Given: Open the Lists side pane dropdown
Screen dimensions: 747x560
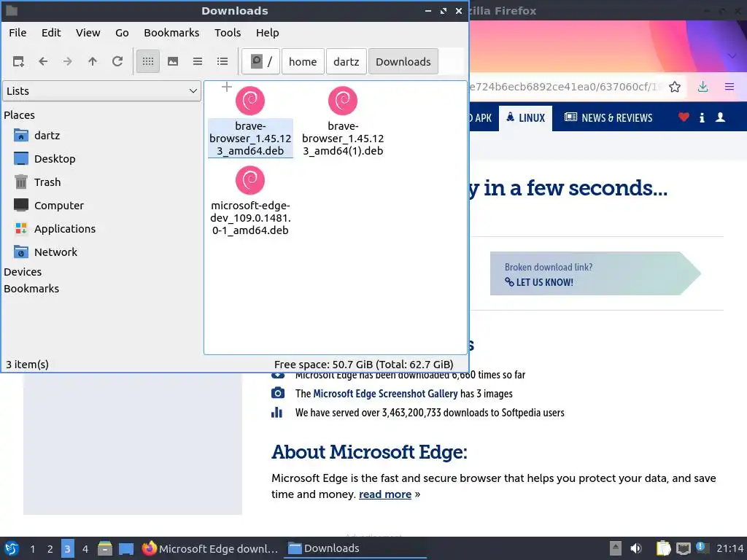Looking at the screenshot, I should [101, 91].
